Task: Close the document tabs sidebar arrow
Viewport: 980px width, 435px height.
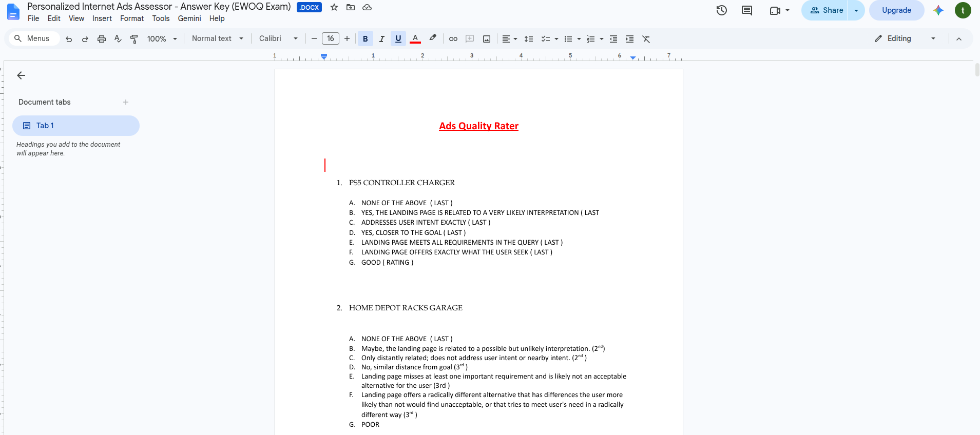Action: coord(21,75)
